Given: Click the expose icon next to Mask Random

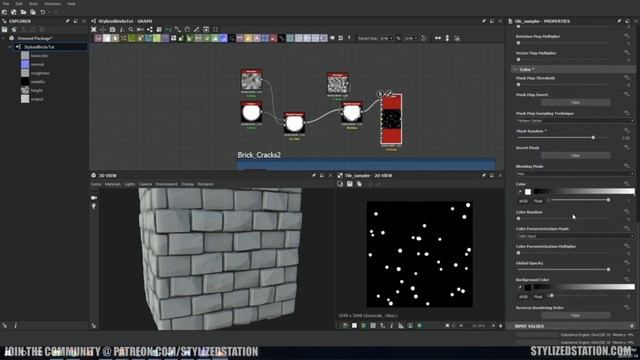Looking at the screenshot, I should coord(627,131).
